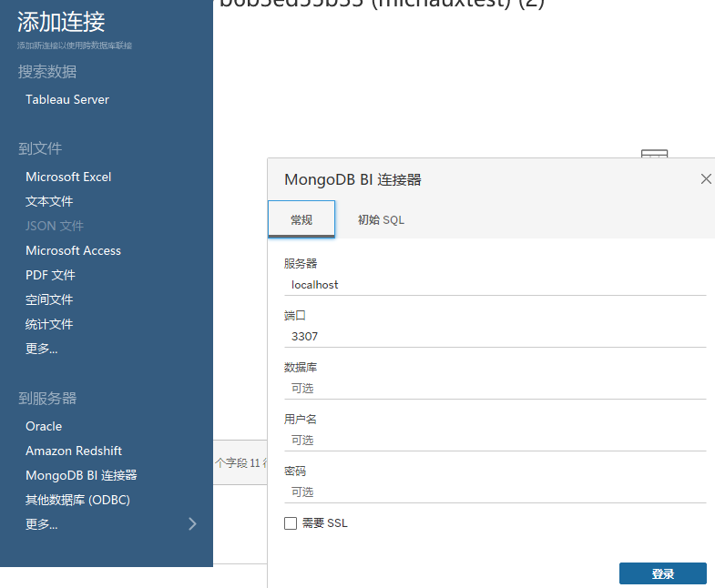Click into the 密码 optional field

[x=495, y=492]
